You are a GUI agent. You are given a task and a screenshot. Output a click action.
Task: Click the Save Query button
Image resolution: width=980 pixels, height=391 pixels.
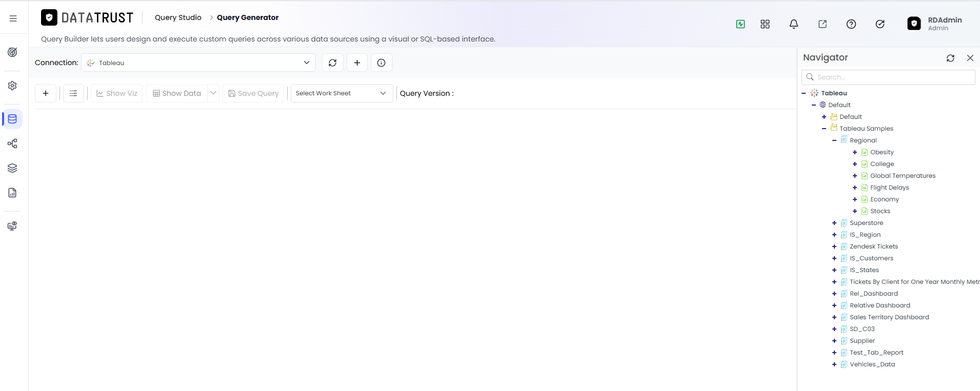coord(253,93)
